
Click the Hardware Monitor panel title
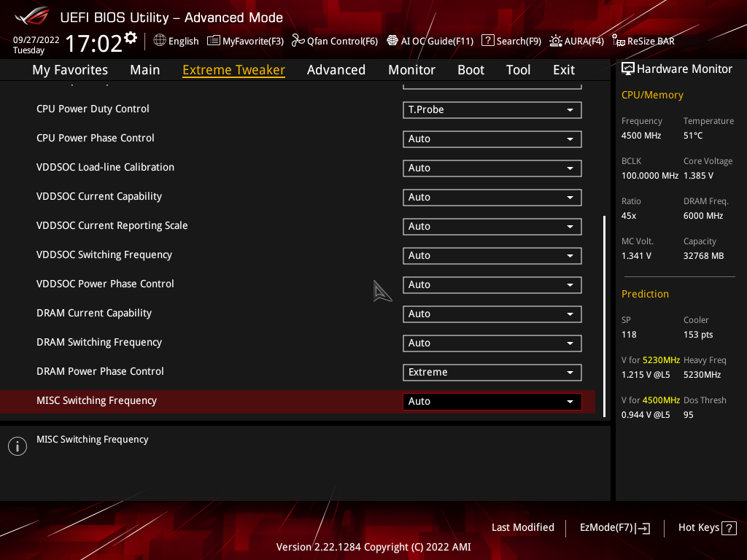[x=684, y=69]
